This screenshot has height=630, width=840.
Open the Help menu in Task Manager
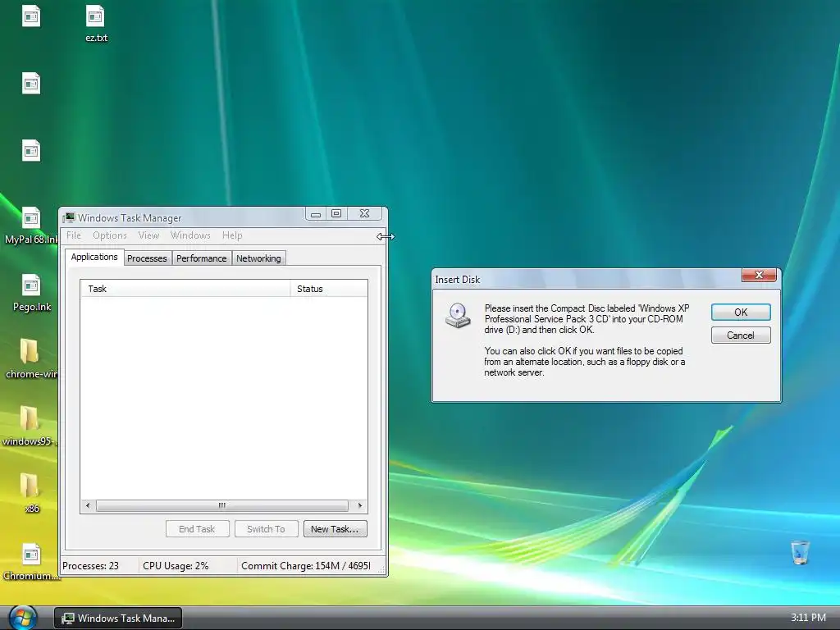coord(232,235)
